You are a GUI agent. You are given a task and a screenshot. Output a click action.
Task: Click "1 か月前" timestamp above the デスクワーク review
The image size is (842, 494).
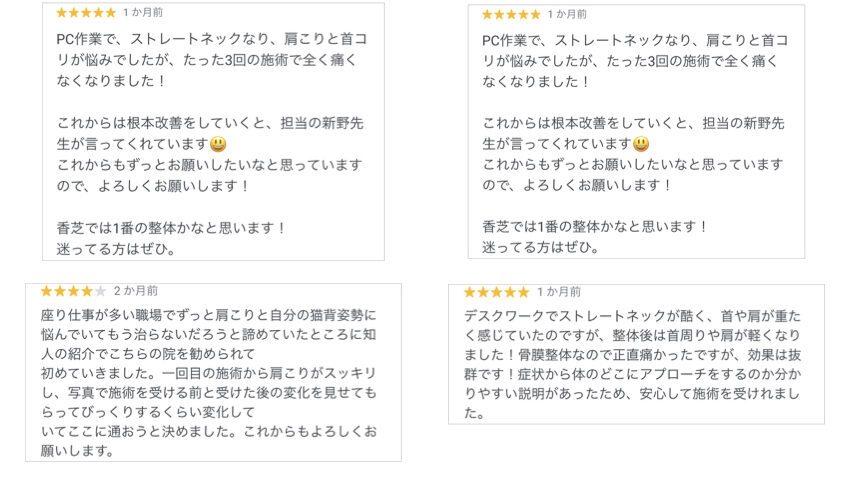(559, 292)
